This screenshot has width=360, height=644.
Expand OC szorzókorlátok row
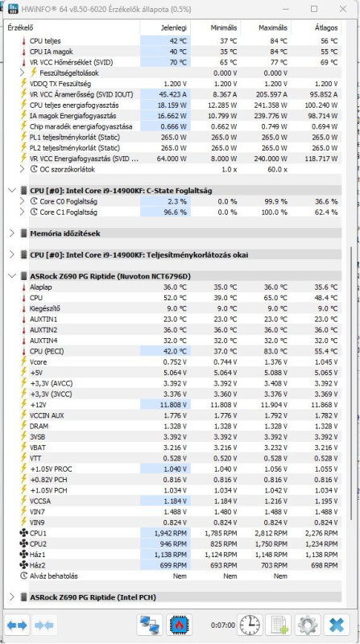coord(23,169)
